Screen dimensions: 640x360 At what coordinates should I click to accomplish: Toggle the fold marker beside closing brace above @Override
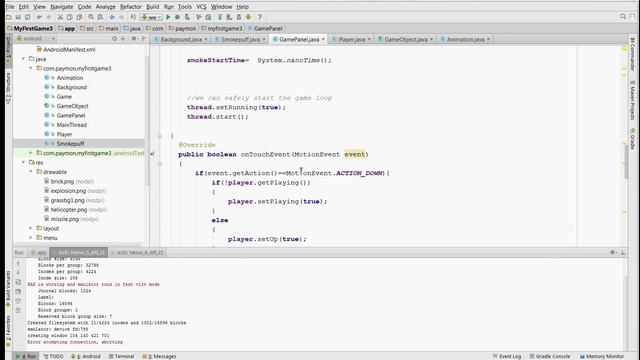pyautogui.click(x=160, y=136)
